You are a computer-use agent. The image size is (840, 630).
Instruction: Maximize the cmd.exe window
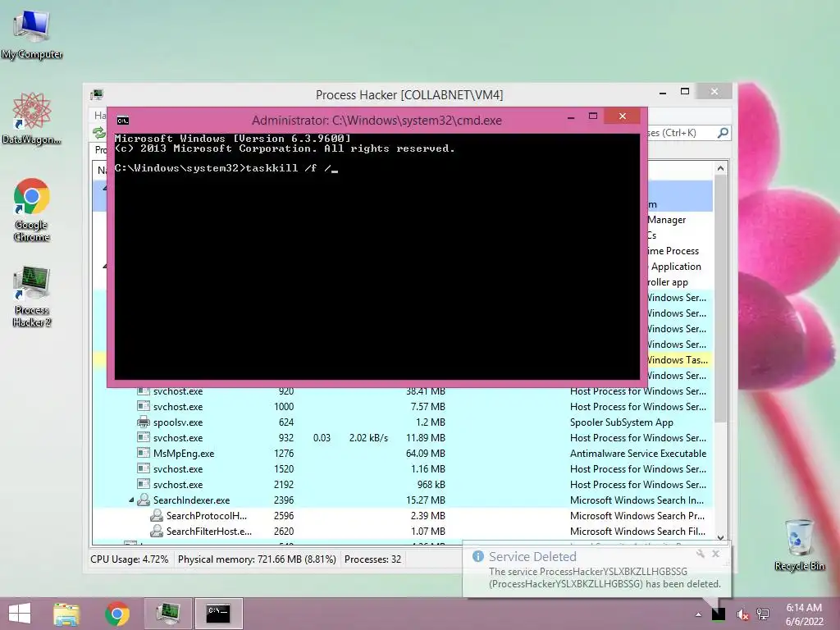click(x=593, y=116)
